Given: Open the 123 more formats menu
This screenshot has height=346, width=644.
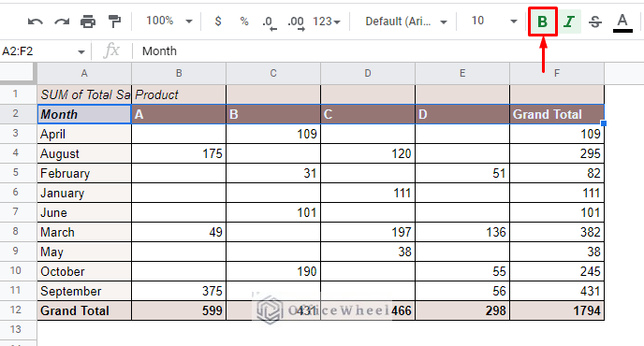Looking at the screenshot, I should coord(327,22).
